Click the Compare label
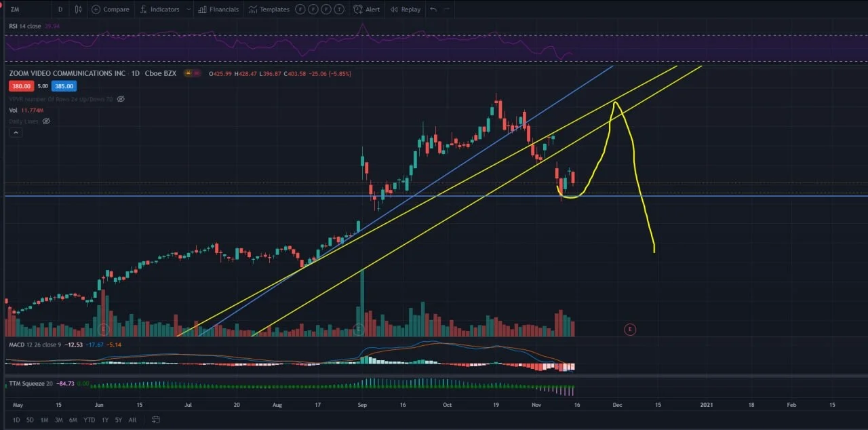The height and width of the screenshot is (430, 868). click(116, 9)
